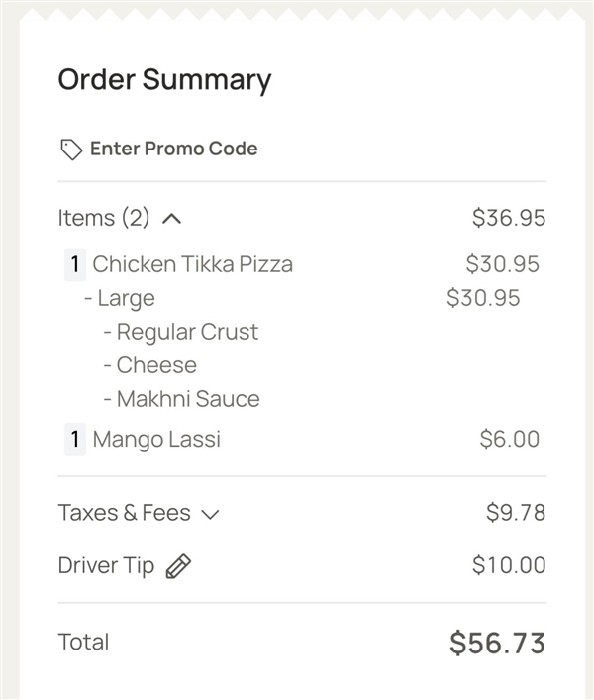Image resolution: width=594 pixels, height=700 pixels.
Task: Select the Chicken Tikka Pizza item
Action: [x=192, y=264]
